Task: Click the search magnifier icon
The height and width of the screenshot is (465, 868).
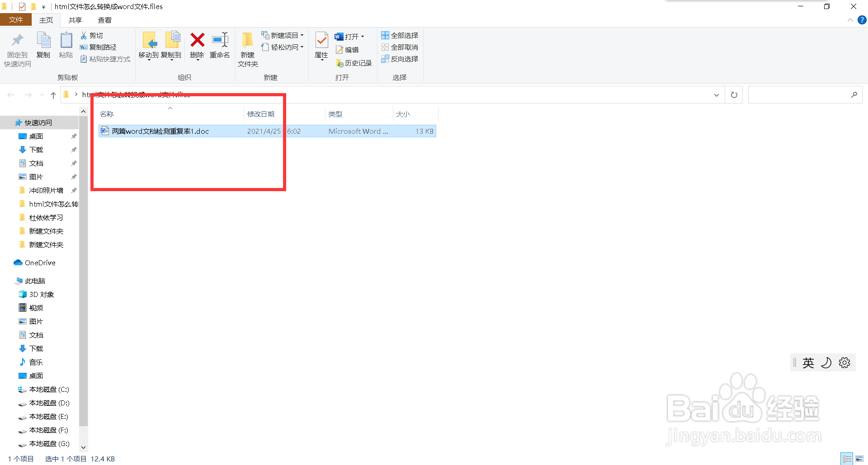Action: tap(854, 95)
